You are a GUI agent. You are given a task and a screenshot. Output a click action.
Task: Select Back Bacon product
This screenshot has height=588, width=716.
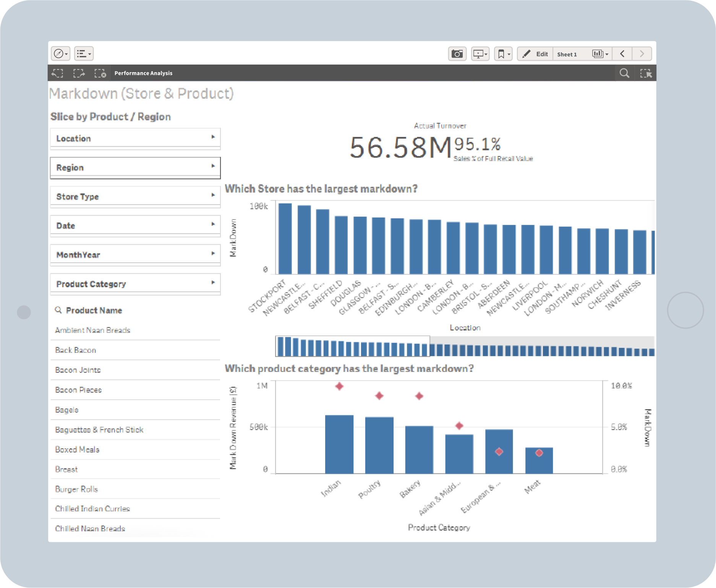tap(135, 350)
